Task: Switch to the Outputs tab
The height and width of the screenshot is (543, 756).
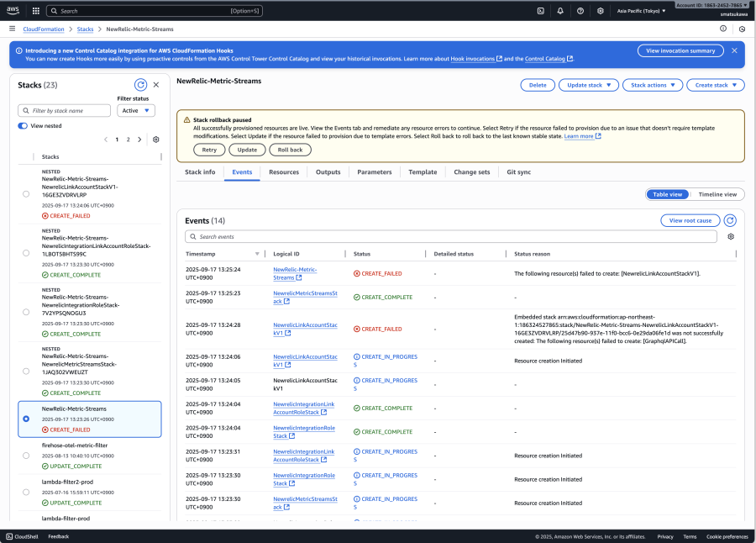Action: coord(328,171)
